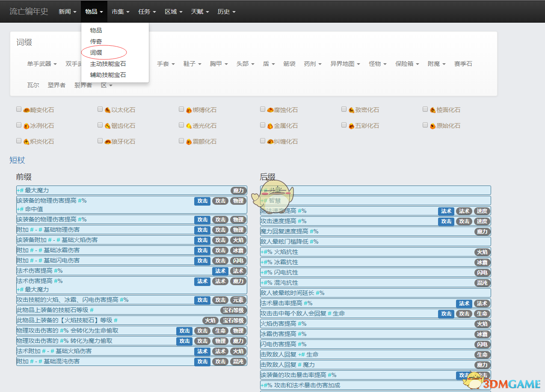Click the 金属化石 fossil icon
Screen dimensions: 545x392
(270, 126)
